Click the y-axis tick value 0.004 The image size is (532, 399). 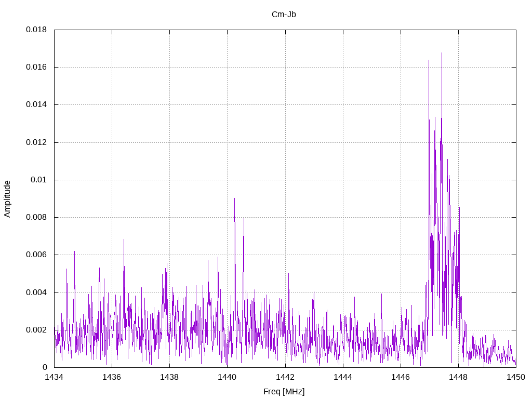point(36,292)
